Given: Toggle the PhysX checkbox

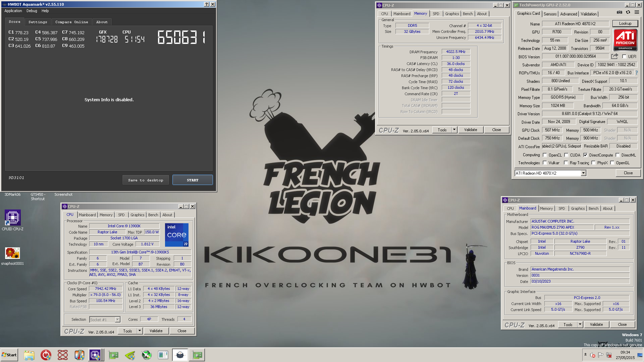Looking at the screenshot, I should point(593,163).
